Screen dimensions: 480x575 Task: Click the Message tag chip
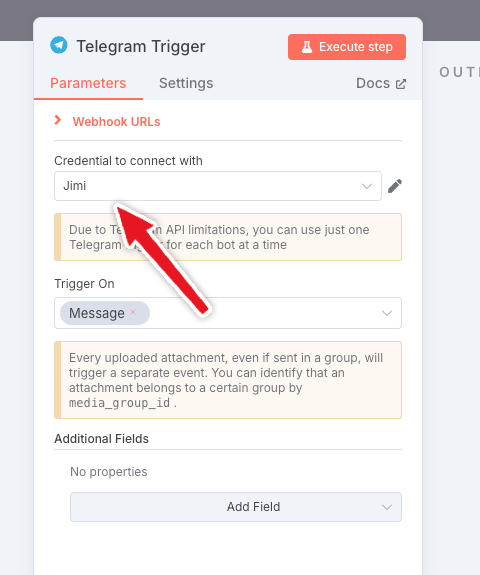click(x=105, y=313)
